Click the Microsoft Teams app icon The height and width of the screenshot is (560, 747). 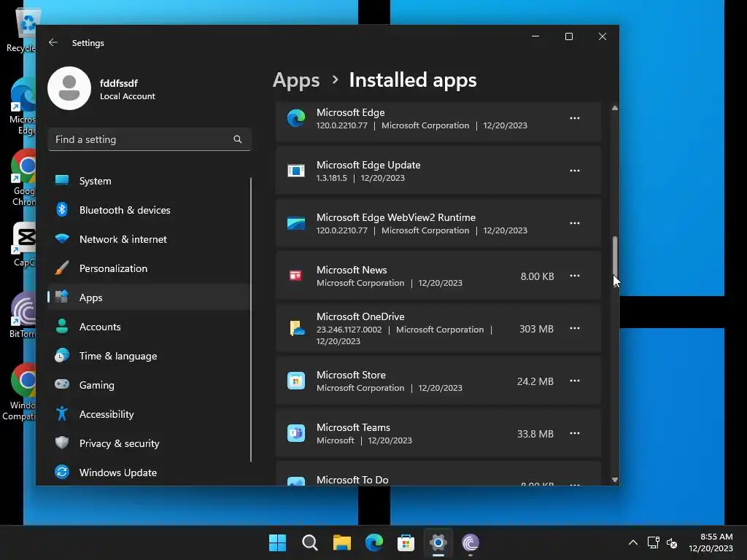(x=296, y=433)
